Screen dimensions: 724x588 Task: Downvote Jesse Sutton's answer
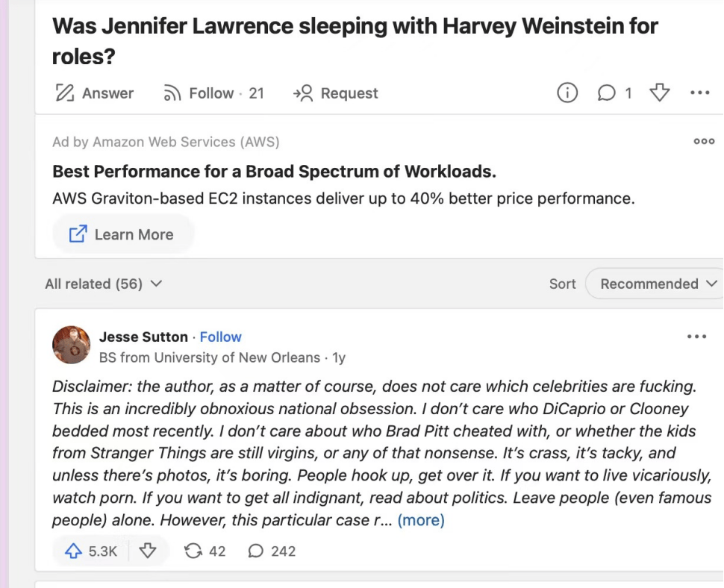point(148,551)
